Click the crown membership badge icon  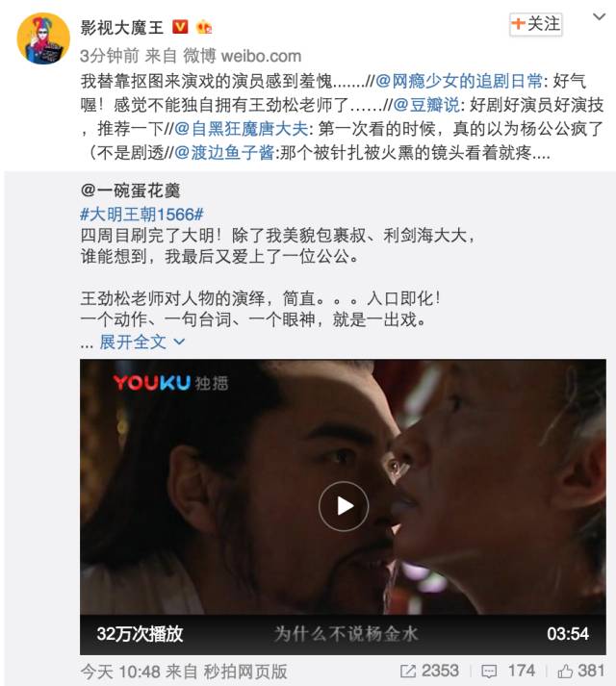(204, 27)
